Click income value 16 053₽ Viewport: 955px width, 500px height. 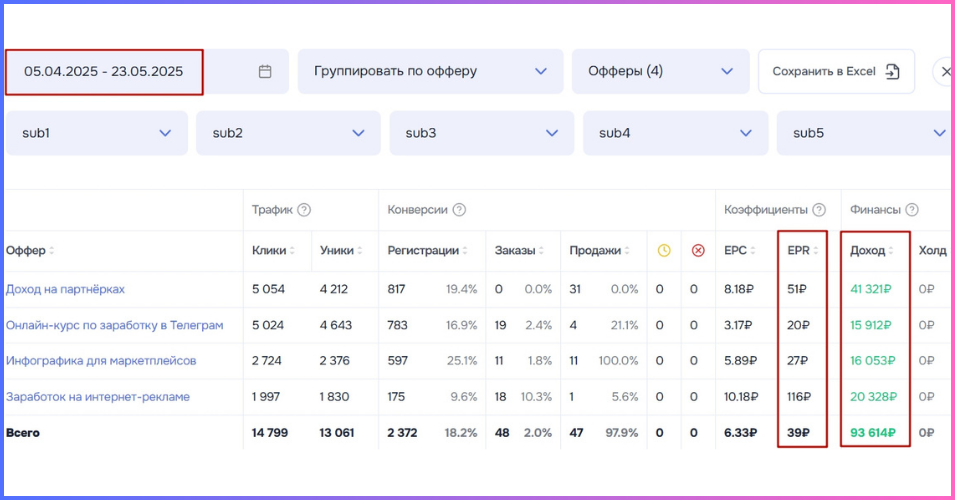pyautogui.click(x=873, y=361)
